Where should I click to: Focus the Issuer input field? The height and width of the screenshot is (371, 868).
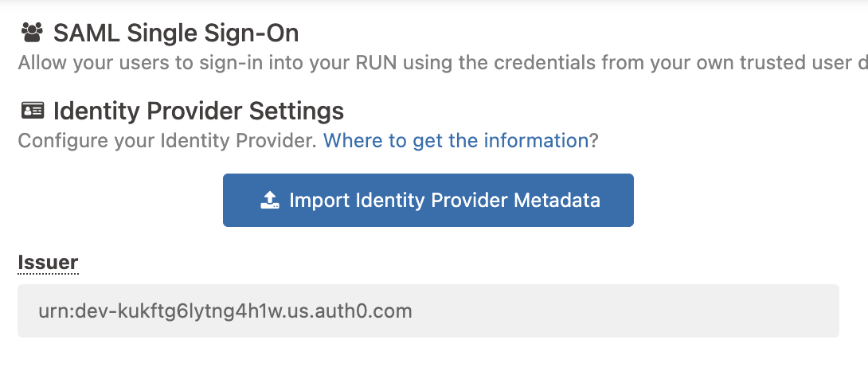[428, 310]
